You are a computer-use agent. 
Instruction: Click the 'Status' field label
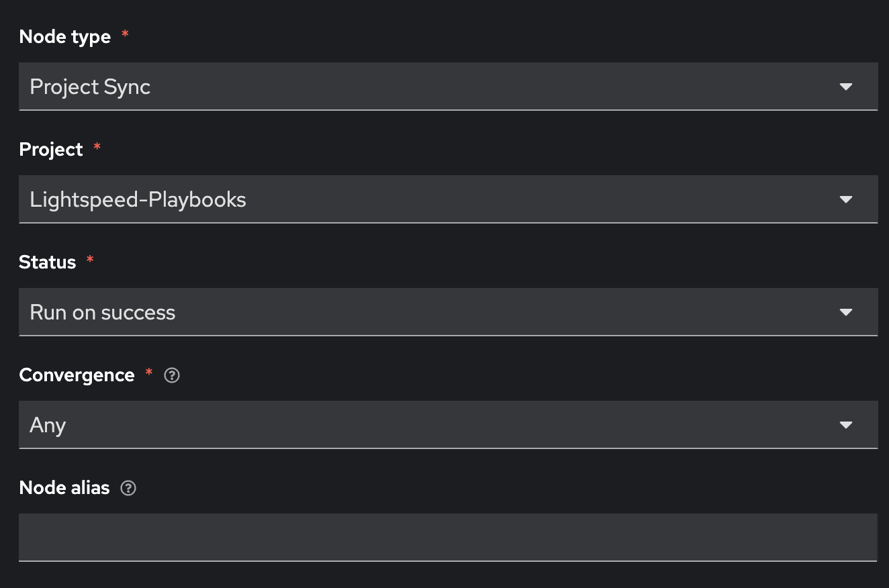tap(48, 262)
